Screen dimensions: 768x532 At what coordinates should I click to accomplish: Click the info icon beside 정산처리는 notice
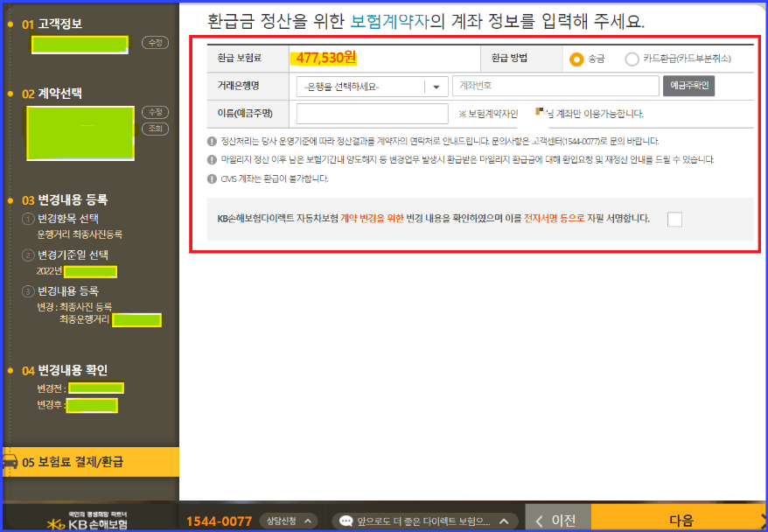212,142
